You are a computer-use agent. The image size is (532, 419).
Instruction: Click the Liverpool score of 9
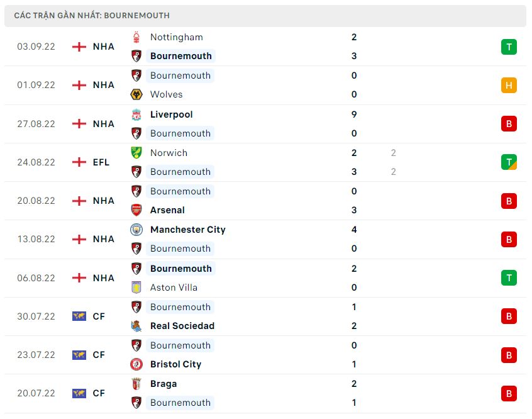pos(354,115)
